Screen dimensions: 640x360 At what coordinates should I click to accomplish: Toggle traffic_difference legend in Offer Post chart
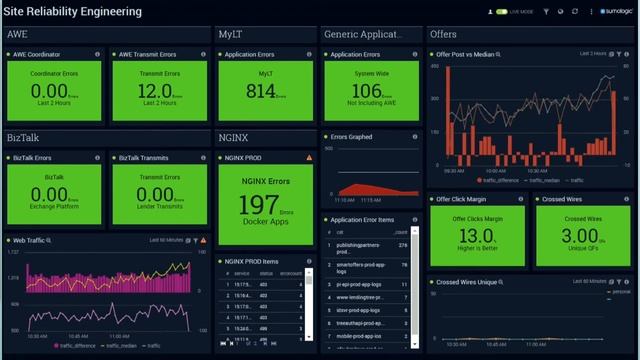[498, 180]
